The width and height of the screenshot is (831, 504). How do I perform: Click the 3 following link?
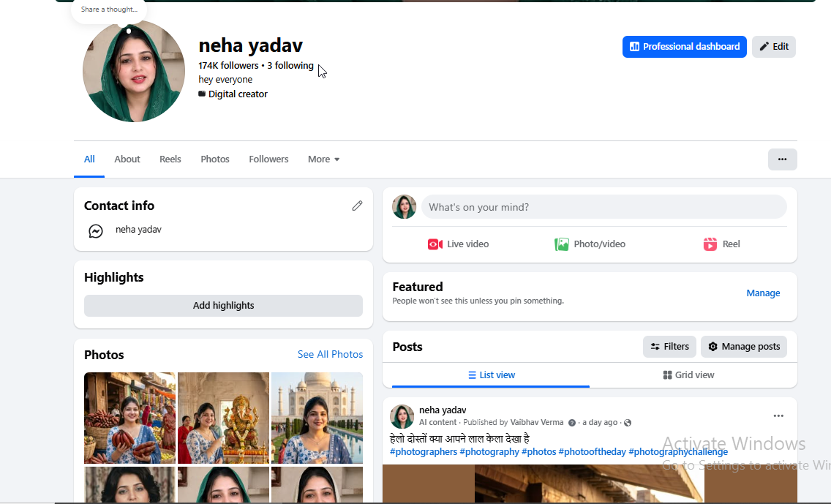tap(290, 66)
